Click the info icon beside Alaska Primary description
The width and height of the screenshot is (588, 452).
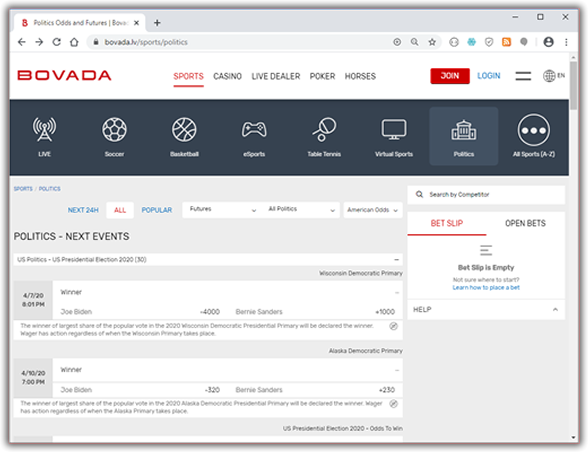tap(393, 404)
